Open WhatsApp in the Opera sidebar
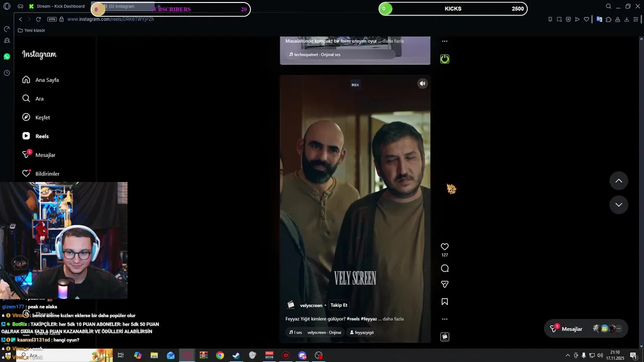This screenshot has width=644, height=362. coord(7,56)
